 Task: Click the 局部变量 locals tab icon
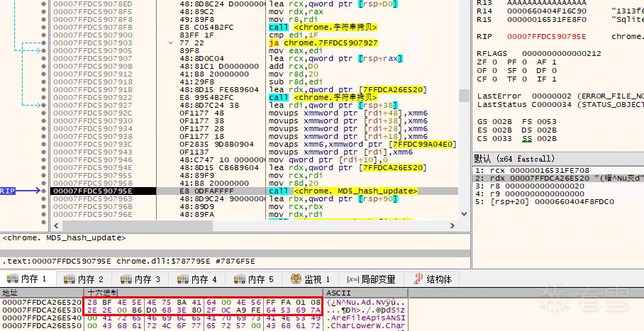tap(352, 280)
